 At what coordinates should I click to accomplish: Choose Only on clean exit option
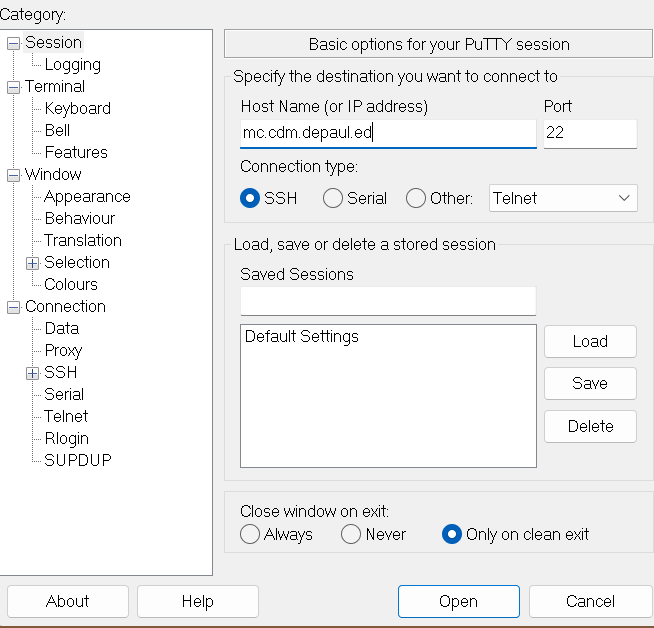(452, 534)
